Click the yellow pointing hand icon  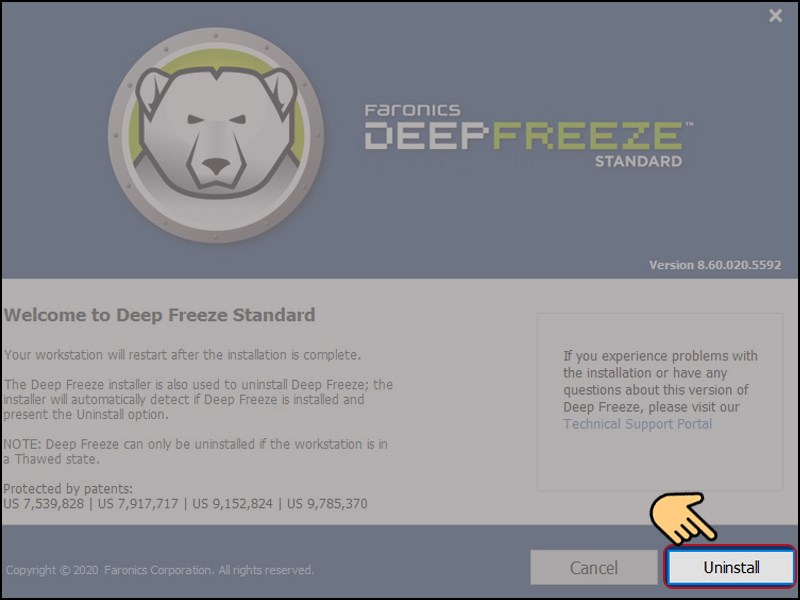(683, 518)
